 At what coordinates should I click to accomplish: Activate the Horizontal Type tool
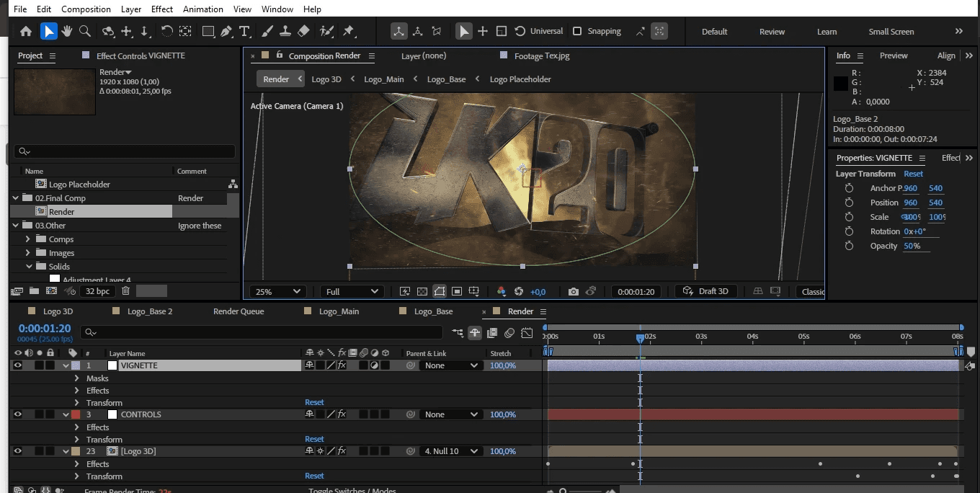[x=244, y=31]
